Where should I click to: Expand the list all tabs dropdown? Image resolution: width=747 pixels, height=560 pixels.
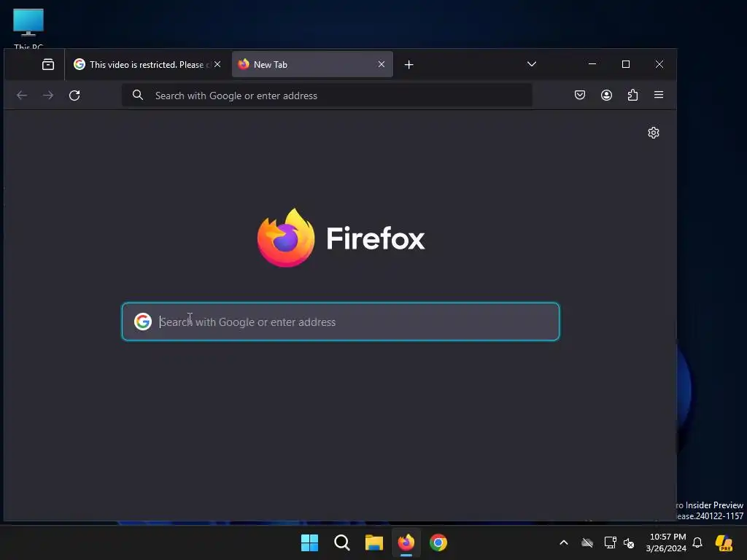coord(532,64)
